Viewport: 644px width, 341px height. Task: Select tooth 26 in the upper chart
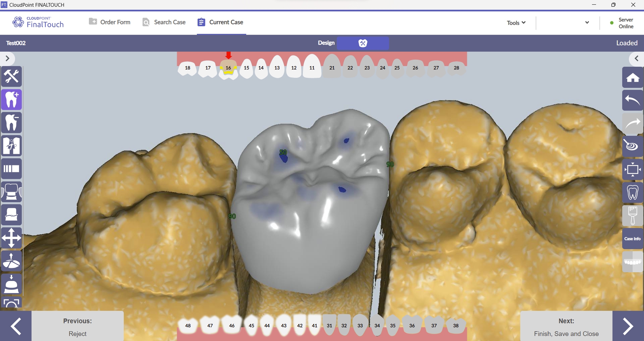[x=415, y=68]
